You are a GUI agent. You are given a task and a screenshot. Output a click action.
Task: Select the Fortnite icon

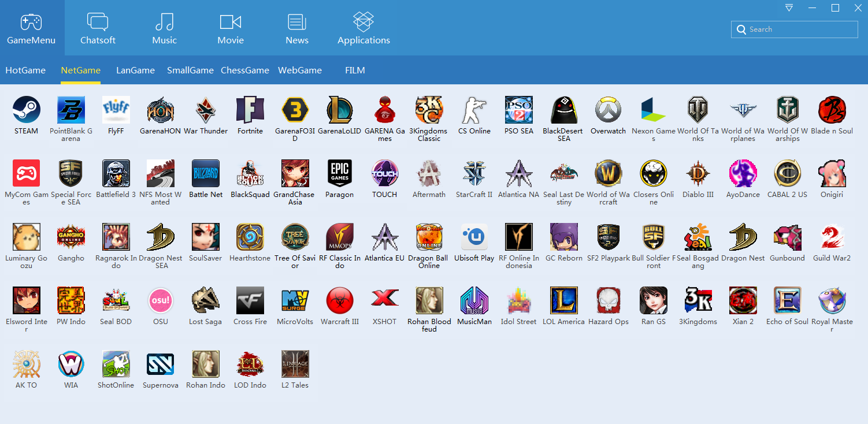point(250,110)
